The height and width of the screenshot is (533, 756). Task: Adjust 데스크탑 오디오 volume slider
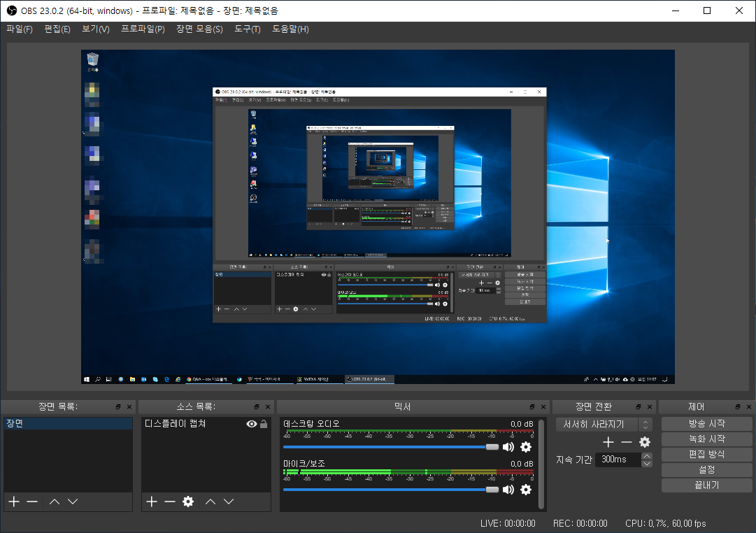click(x=391, y=447)
